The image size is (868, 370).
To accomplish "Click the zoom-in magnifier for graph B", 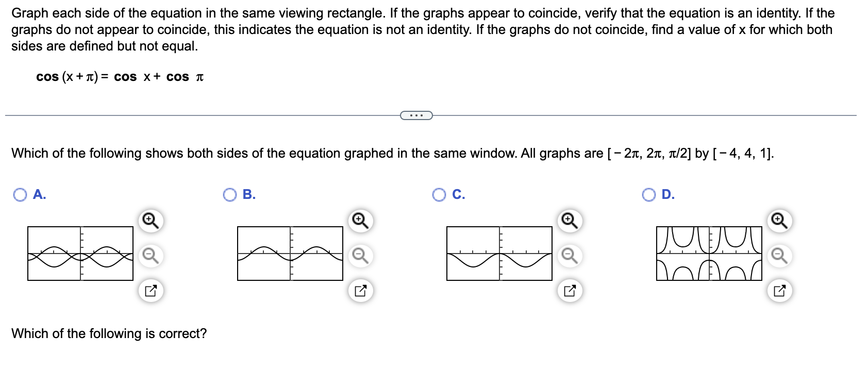I will tap(360, 221).
